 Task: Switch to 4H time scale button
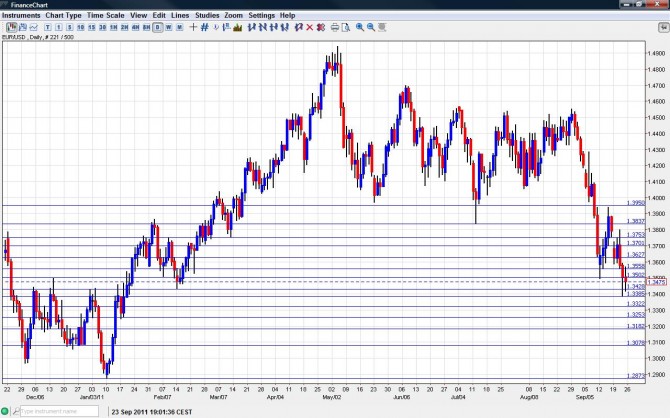(x=135, y=27)
